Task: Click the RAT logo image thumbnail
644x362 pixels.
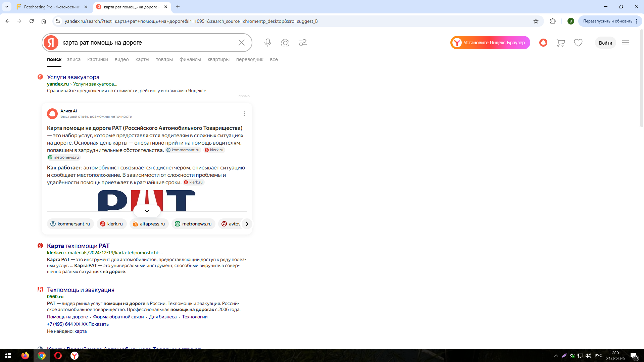Action: (147, 201)
